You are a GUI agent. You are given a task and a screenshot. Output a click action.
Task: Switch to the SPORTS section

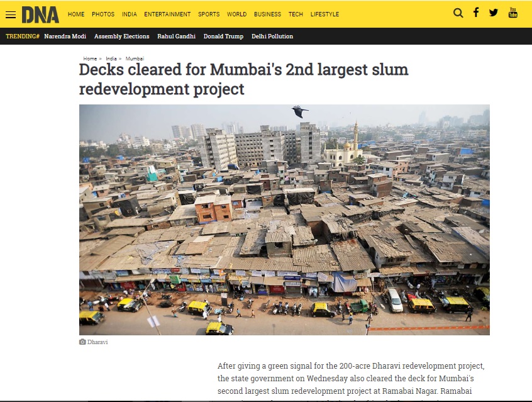pos(209,14)
